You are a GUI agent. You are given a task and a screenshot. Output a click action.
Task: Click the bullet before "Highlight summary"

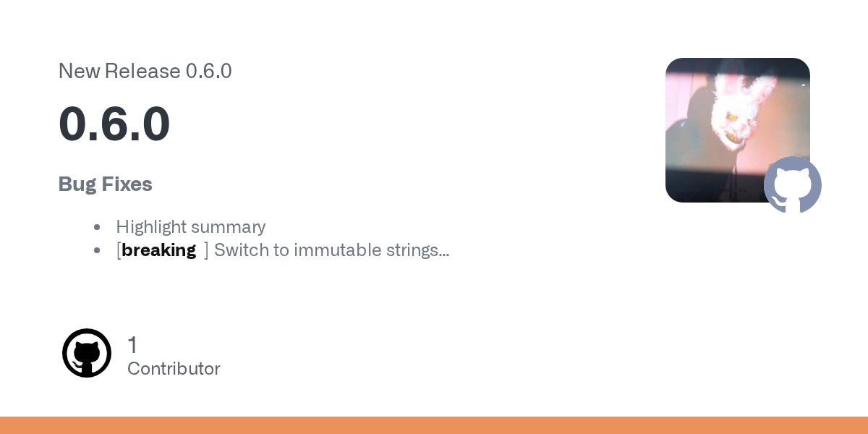pos(97,227)
